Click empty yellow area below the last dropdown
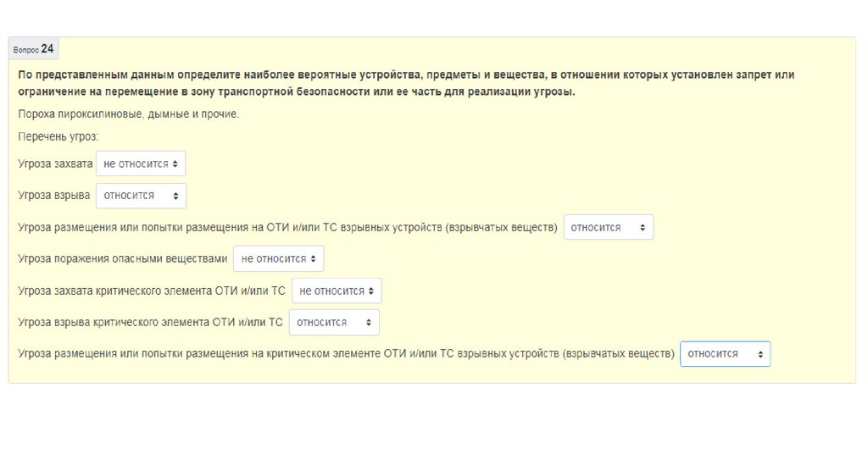 click(x=424, y=374)
